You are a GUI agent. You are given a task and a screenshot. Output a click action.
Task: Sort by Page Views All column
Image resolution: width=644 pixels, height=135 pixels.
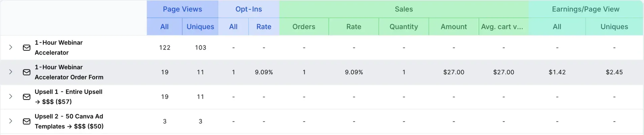[x=164, y=27]
